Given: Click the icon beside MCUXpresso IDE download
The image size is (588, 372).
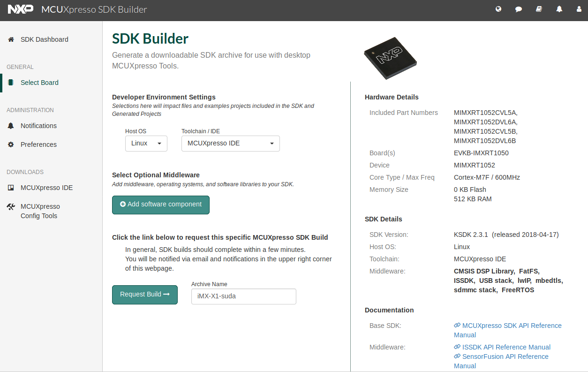Looking at the screenshot, I should pyautogui.click(x=11, y=188).
